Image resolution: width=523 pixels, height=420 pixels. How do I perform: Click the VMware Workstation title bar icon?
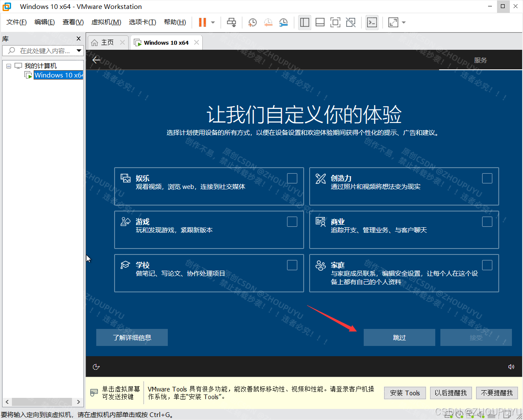pos(7,6)
